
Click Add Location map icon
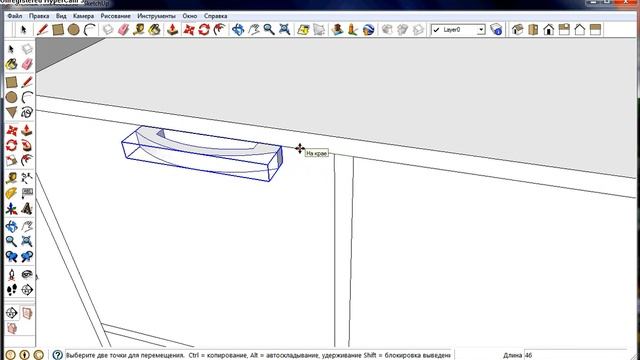point(303,29)
